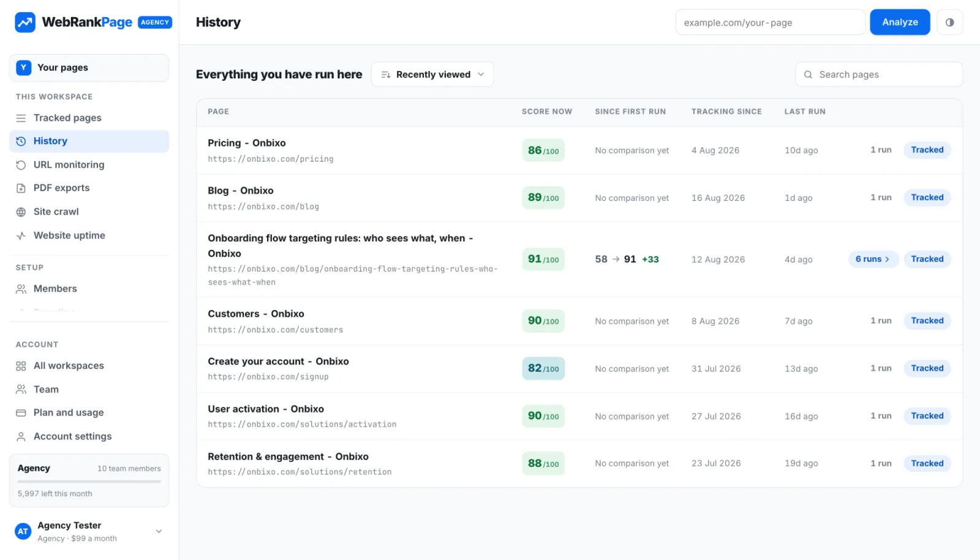Image resolution: width=980 pixels, height=560 pixels.
Task: Click Tracked badge for Create your account row
Action: pyautogui.click(x=927, y=368)
